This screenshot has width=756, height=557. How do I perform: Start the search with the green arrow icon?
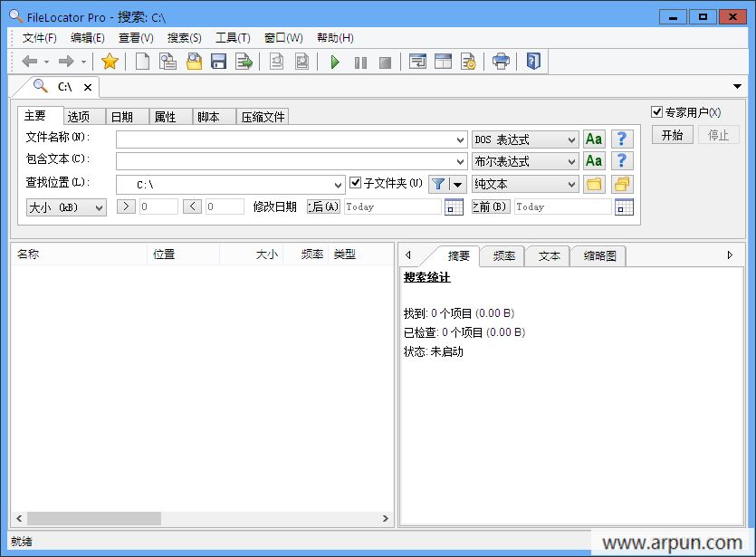335,62
